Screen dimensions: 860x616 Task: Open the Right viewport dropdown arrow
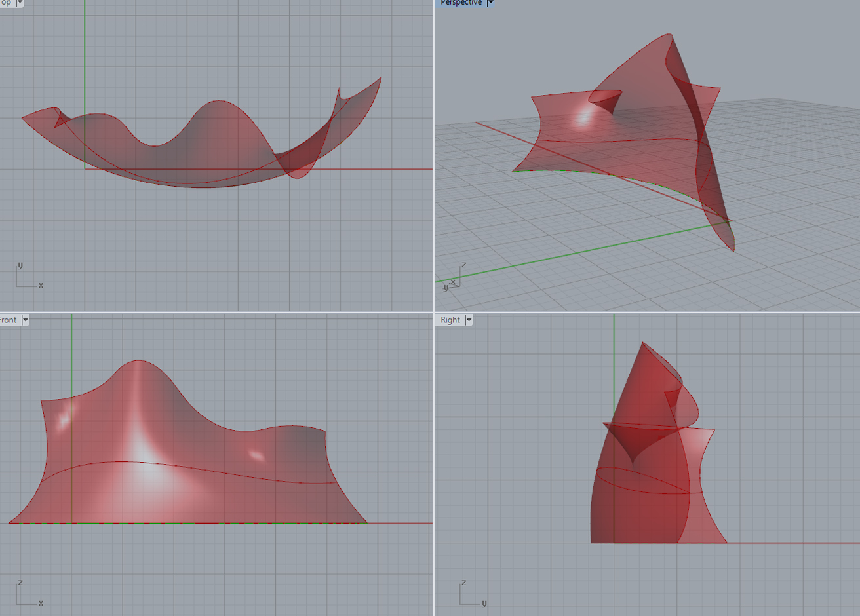pyautogui.click(x=469, y=320)
